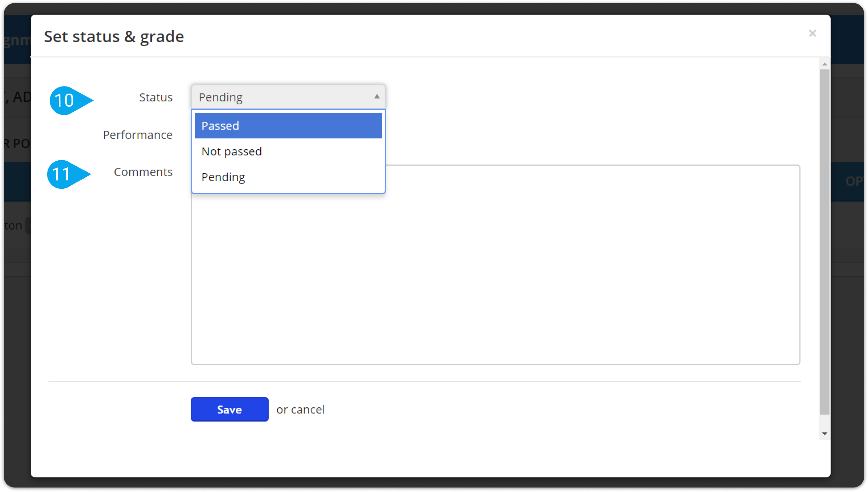868x492 pixels.
Task: Click the Set status & grade title
Action: [x=114, y=37]
